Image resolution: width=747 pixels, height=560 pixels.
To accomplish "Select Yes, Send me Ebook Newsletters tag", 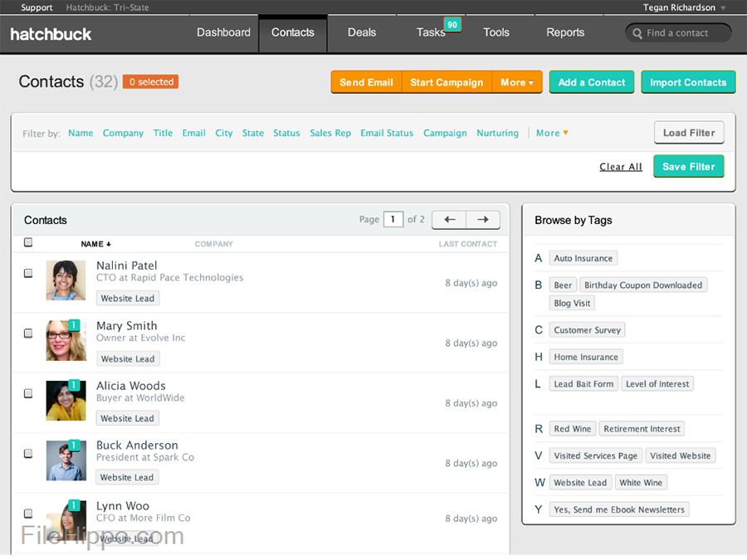I will point(619,509).
